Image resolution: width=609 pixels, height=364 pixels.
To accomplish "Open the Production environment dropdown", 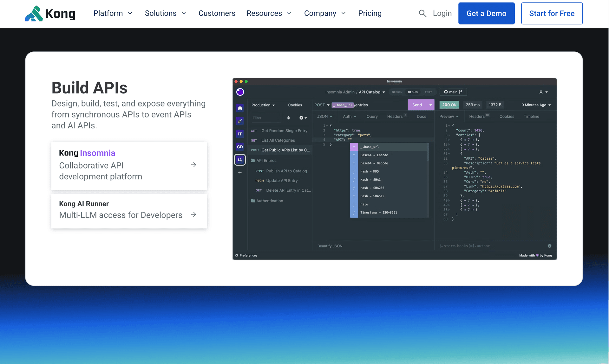I will 263,105.
